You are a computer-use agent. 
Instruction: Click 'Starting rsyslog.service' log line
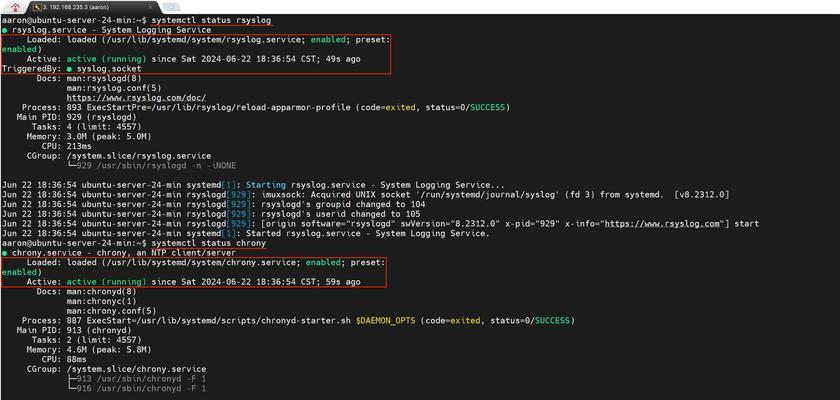click(253, 185)
